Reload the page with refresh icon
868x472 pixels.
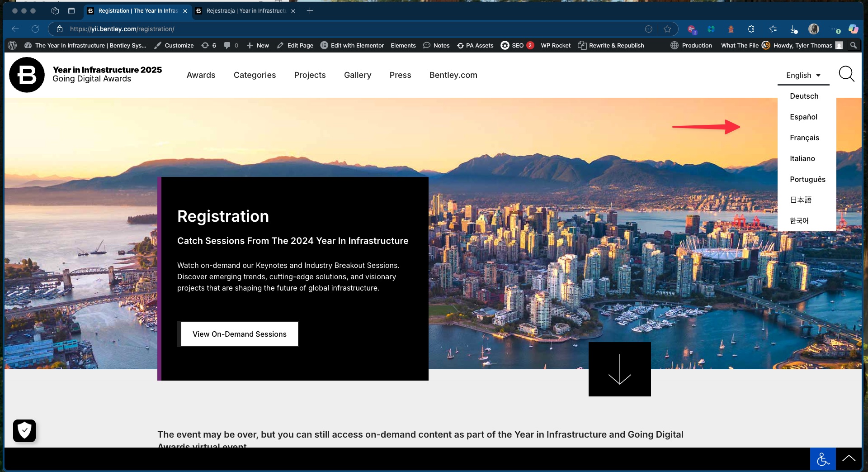point(35,29)
